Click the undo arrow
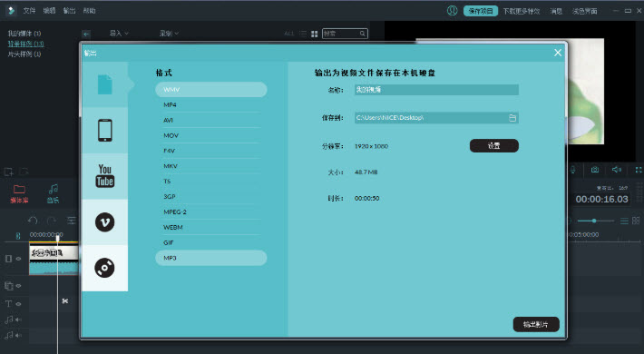The image size is (644, 354). [x=33, y=221]
